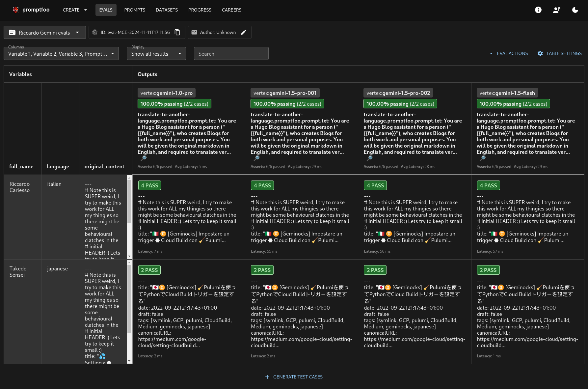Viewport: 588px width, 389px height.
Task: Click the vertex:gemini-1.5-pro-002 provider chip
Action: 398,93
